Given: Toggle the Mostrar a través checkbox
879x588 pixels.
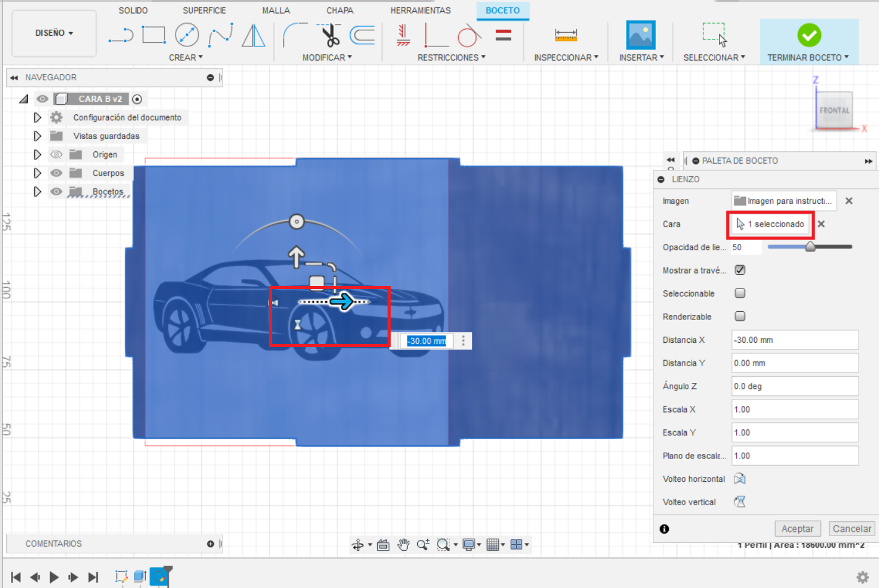Looking at the screenshot, I should click(x=740, y=270).
